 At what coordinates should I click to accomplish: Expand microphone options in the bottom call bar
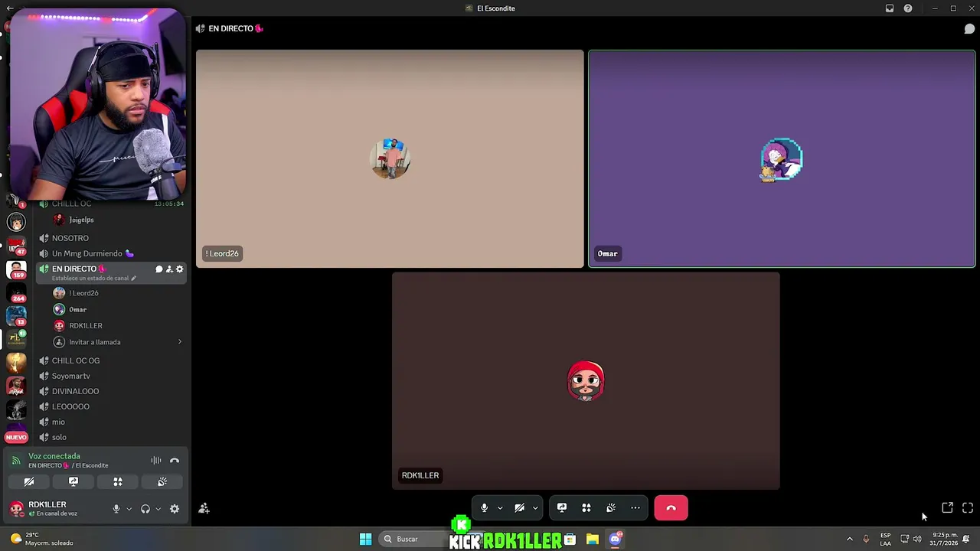click(500, 508)
